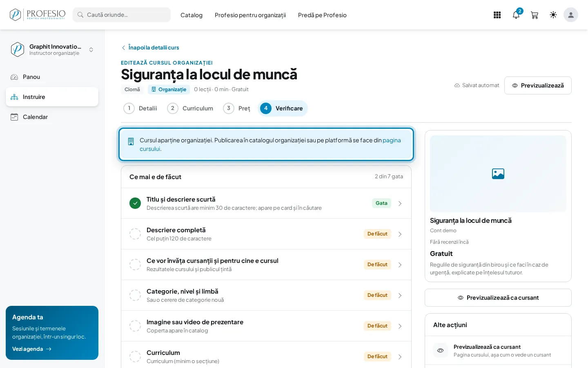This screenshot has height=368, width=588.
Task: Expand 'Categorie, nivel și limbă' chevron
Action: (x=400, y=296)
